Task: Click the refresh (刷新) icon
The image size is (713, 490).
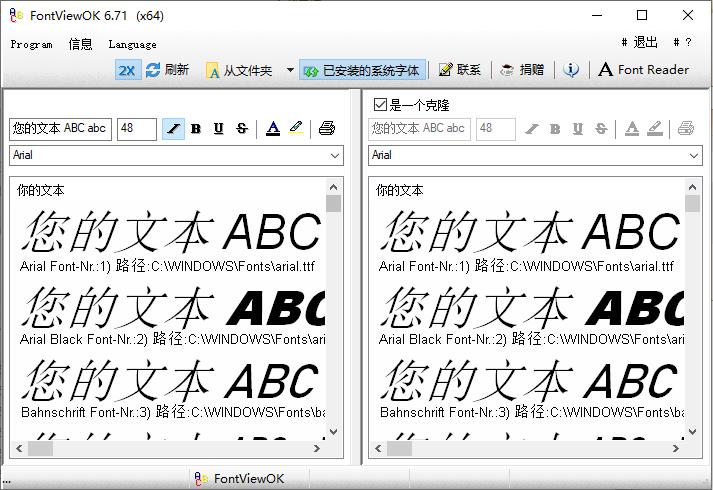Action: pyautogui.click(x=153, y=70)
